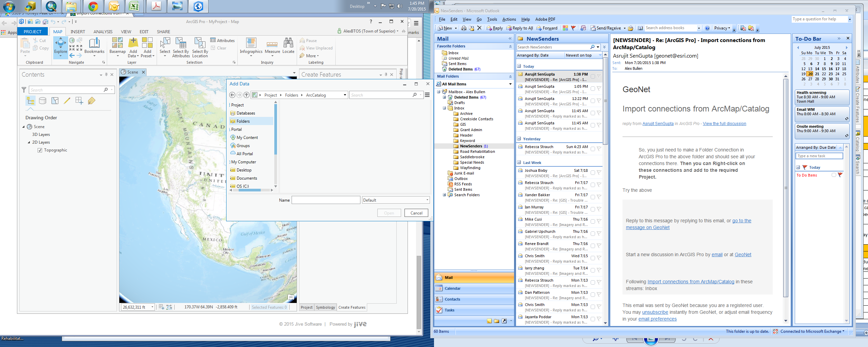Open the Bookmarks tool in ArcGIS Pro
This screenshot has height=347, width=868.
[94, 46]
